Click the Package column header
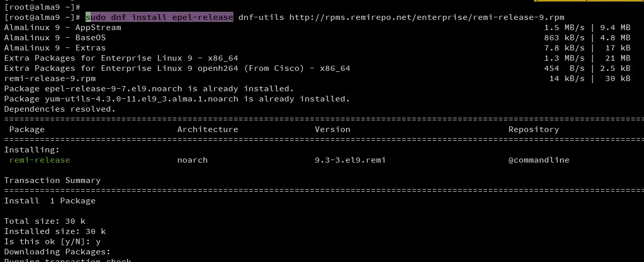This screenshot has height=262, width=644. click(x=27, y=129)
